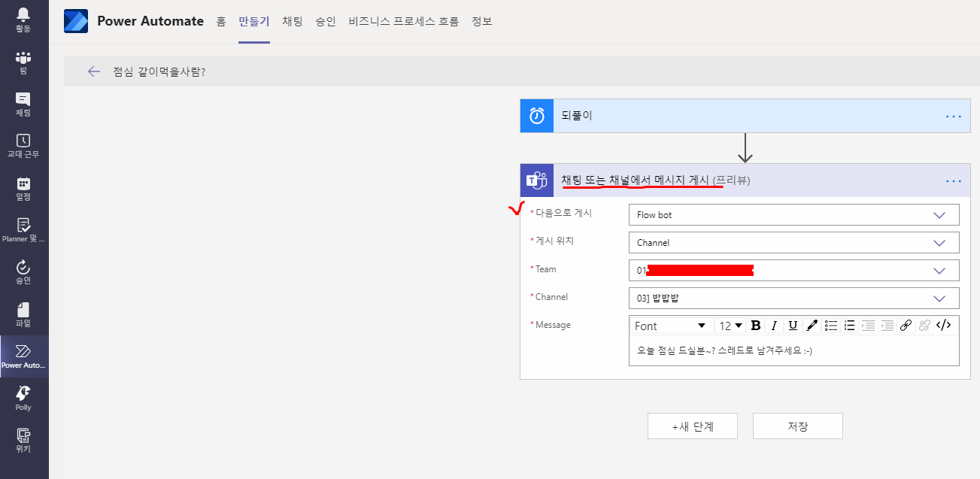The height and width of the screenshot is (479, 980).
Task: Open Approvals (승인) sidebar icon
Action: click(x=23, y=272)
